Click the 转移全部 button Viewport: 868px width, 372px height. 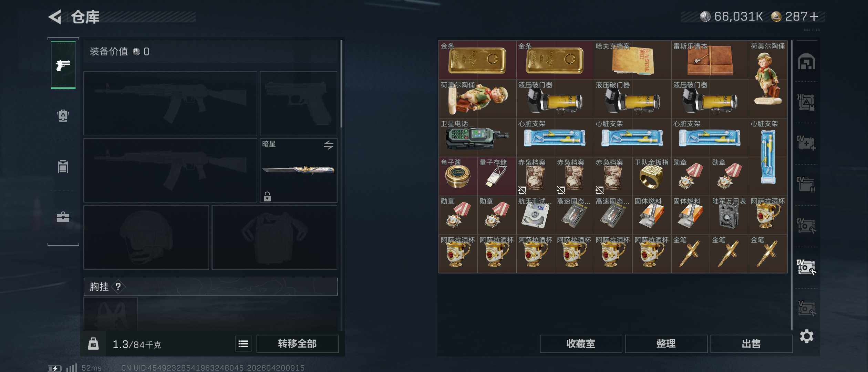coord(298,344)
